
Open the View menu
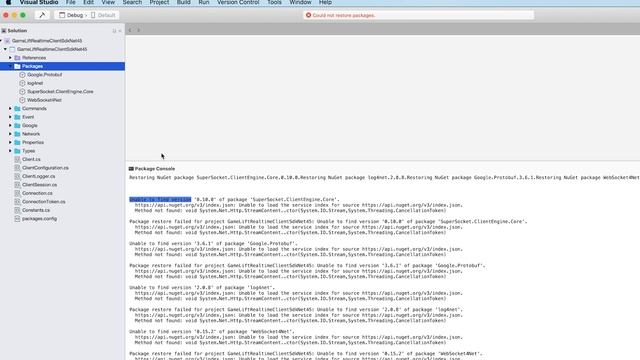pyautogui.click(x=108, y=2)
